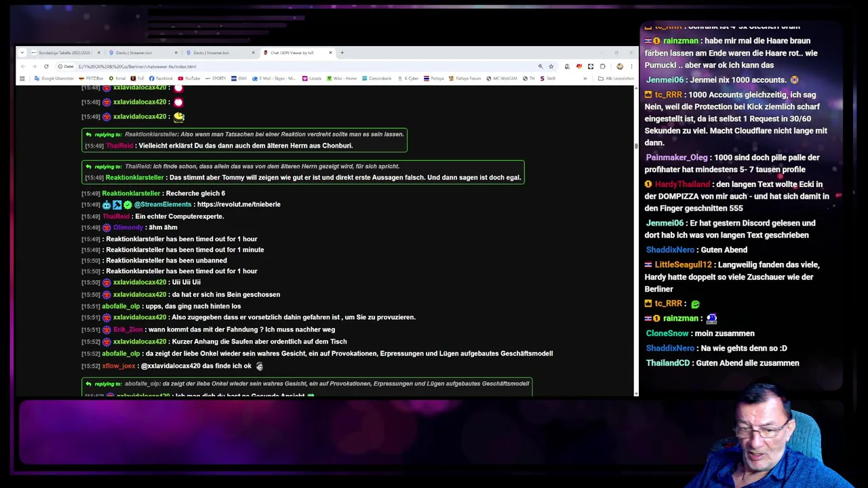Go forward in browser history
The width and height of the screenshot is (868, 488).
click(x=34, y=66)
